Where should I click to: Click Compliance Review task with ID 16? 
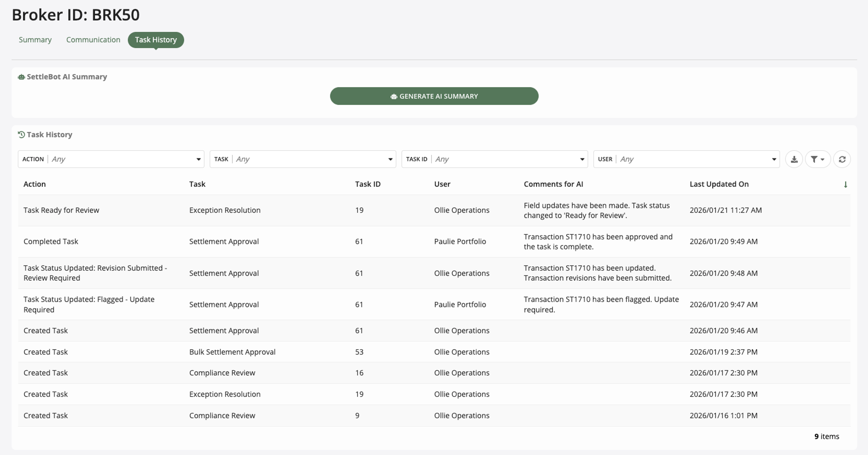tap(222, 373)
